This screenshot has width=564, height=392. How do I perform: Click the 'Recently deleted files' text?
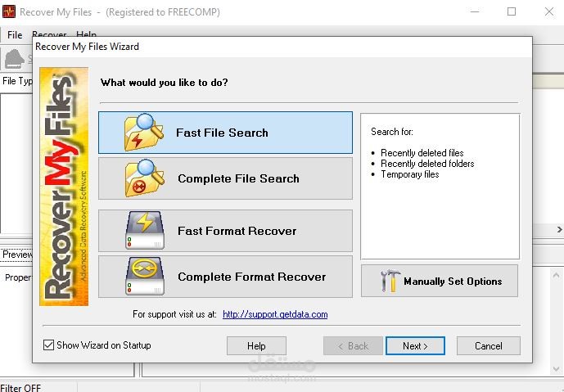[422, 153]
